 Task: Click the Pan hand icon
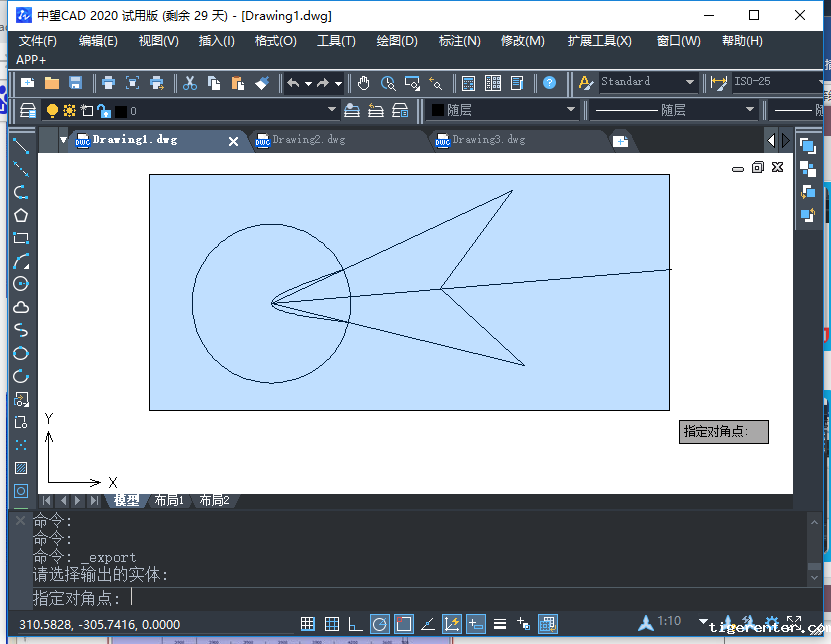point(364,83)
